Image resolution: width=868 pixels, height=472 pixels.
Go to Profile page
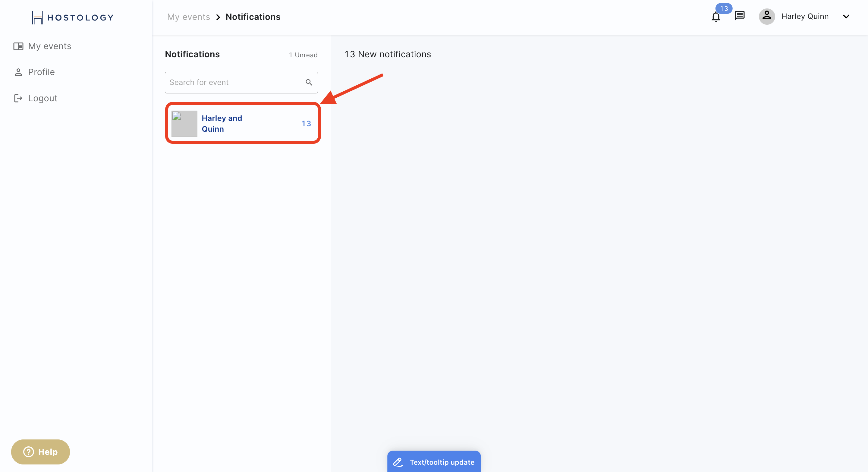tap(34, 72)
